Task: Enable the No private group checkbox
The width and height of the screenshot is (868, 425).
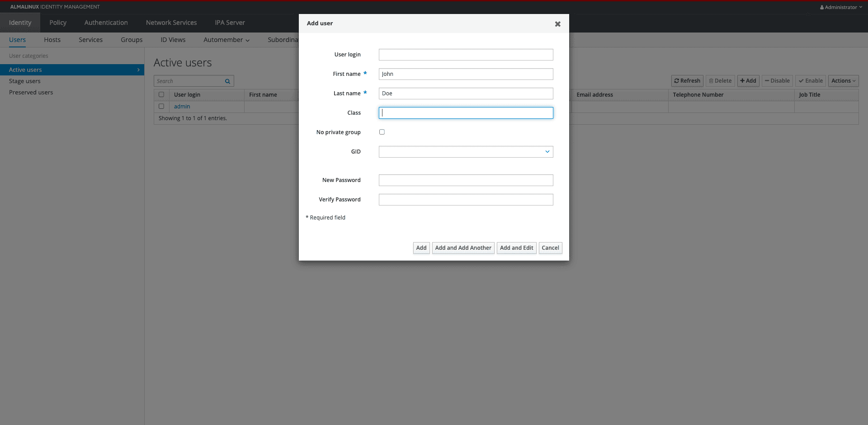Action: click(x=382, y=132)
